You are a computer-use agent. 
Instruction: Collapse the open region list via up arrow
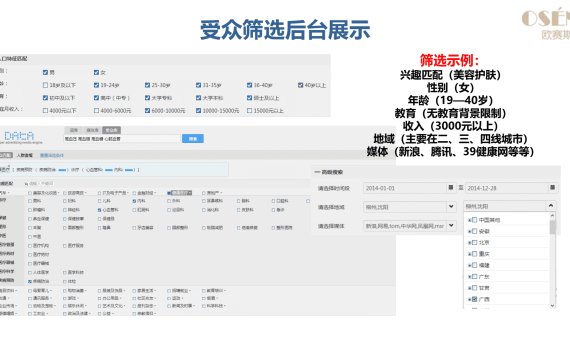(x=551, y=206)
